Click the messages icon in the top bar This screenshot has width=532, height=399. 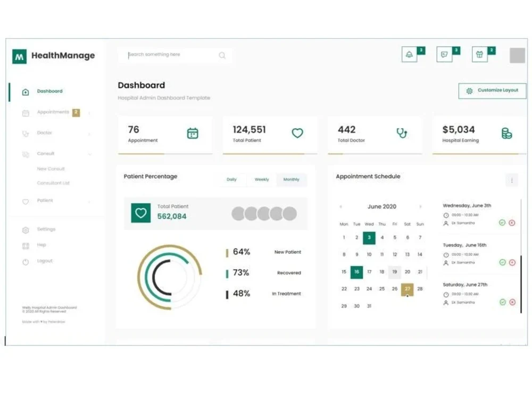pos(444,54)
